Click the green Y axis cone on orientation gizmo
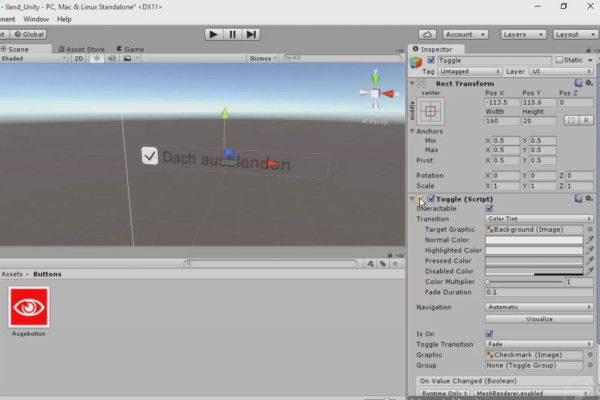The height and width of the screenshot is (400, 600). tap(375, 80)
